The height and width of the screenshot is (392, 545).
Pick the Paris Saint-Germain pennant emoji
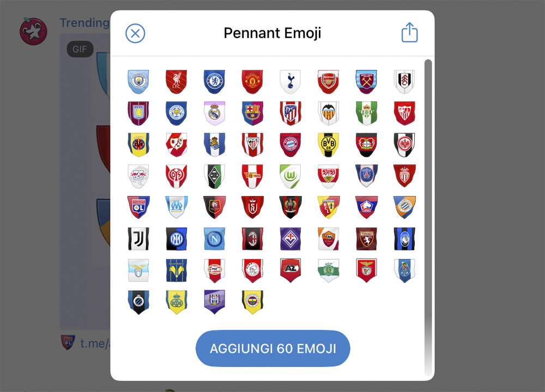tap(366, 176)
